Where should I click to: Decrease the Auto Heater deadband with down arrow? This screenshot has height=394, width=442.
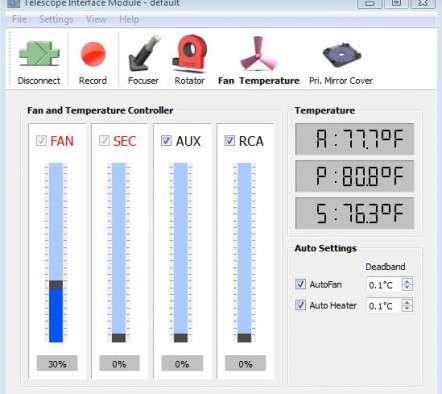(407, 309)
